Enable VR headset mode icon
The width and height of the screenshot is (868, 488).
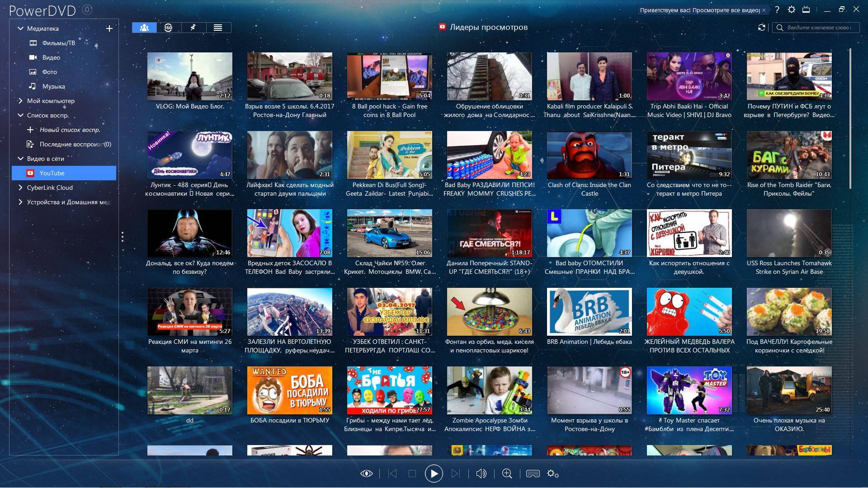[x=533, y=474]
